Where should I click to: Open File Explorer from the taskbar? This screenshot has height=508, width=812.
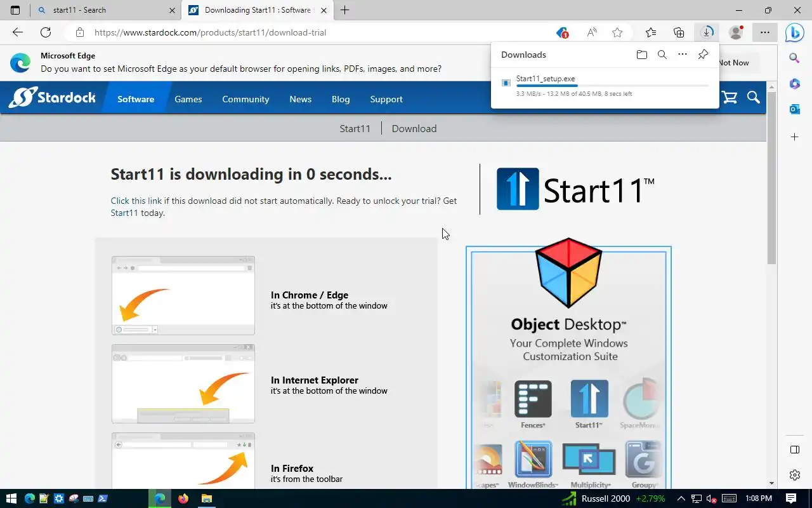coord(207,498)
